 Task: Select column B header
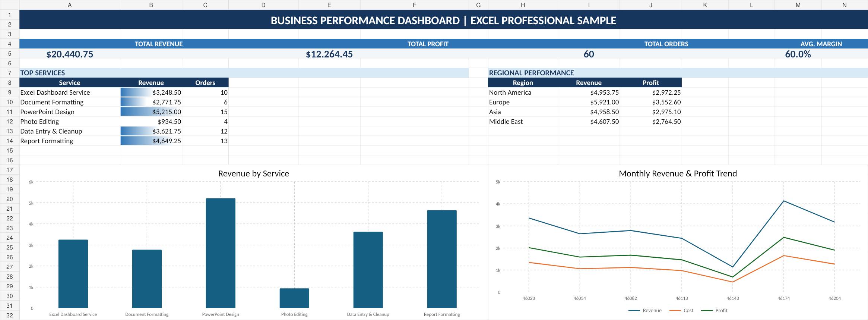(151, 5)
